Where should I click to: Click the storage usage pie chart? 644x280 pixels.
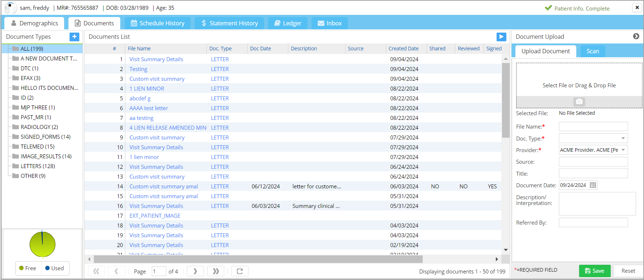tap(42, 245)
